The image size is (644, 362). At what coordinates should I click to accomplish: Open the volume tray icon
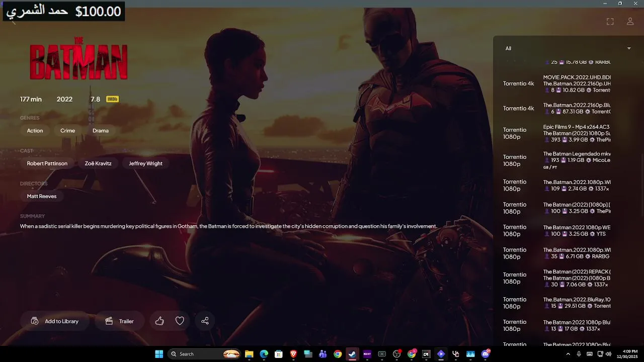[x=608, y=354]
